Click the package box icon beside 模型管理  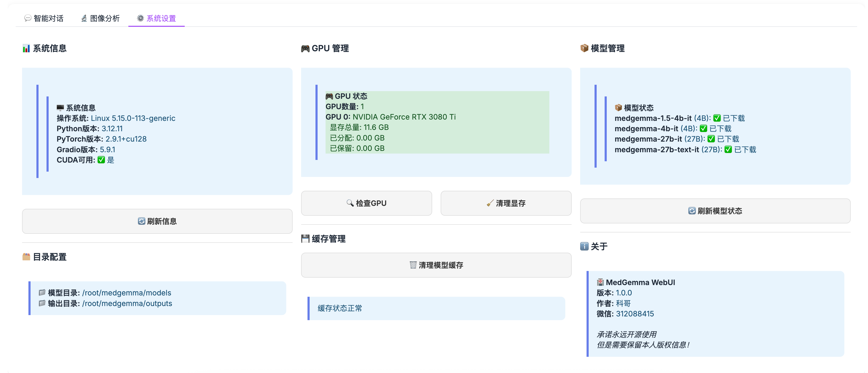click(584, 48)
